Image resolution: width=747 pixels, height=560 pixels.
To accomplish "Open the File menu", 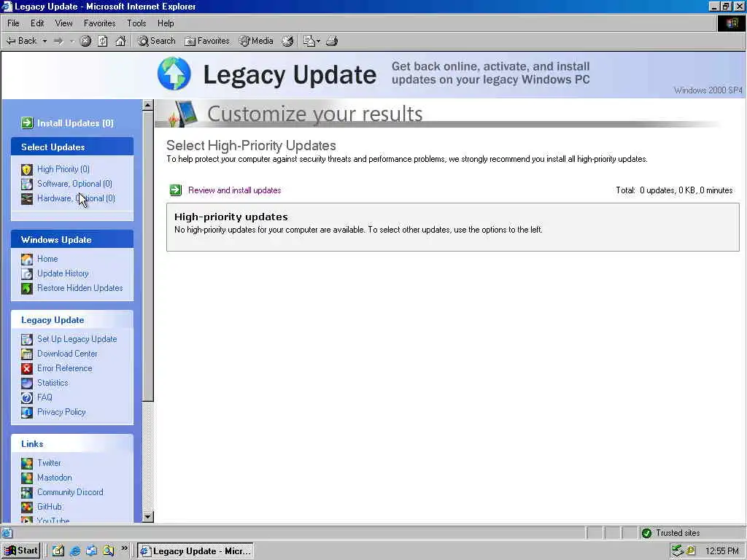I will [x=13, y=23].
